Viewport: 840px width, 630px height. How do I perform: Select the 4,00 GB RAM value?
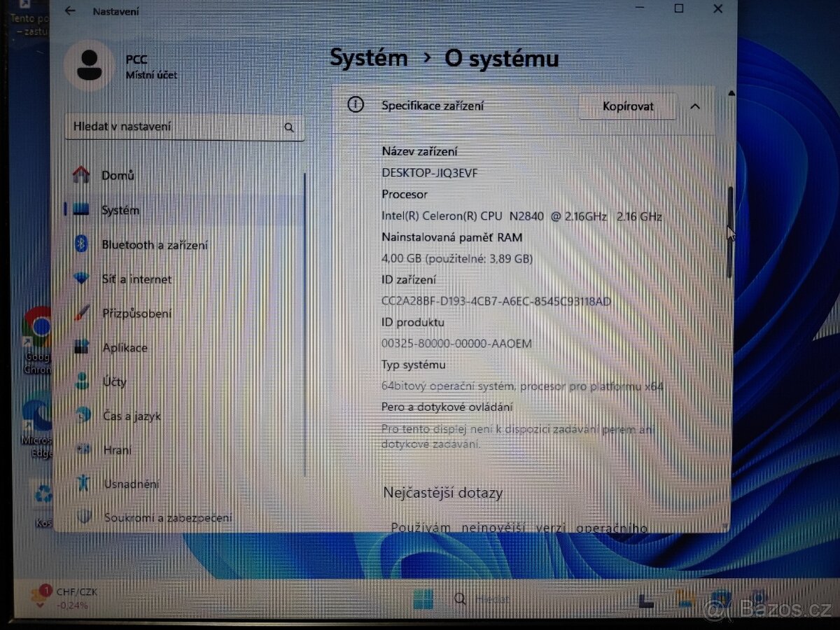[457, 258]
